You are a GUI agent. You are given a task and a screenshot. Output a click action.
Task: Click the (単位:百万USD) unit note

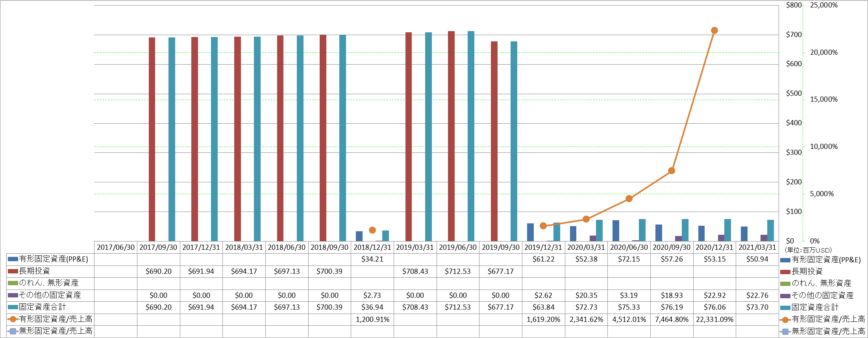click(809, 250)
